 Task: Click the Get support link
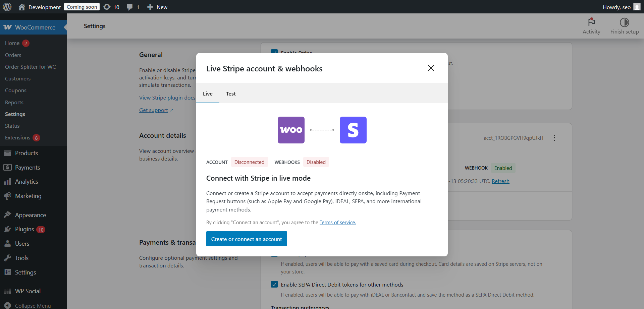point(154,110)
